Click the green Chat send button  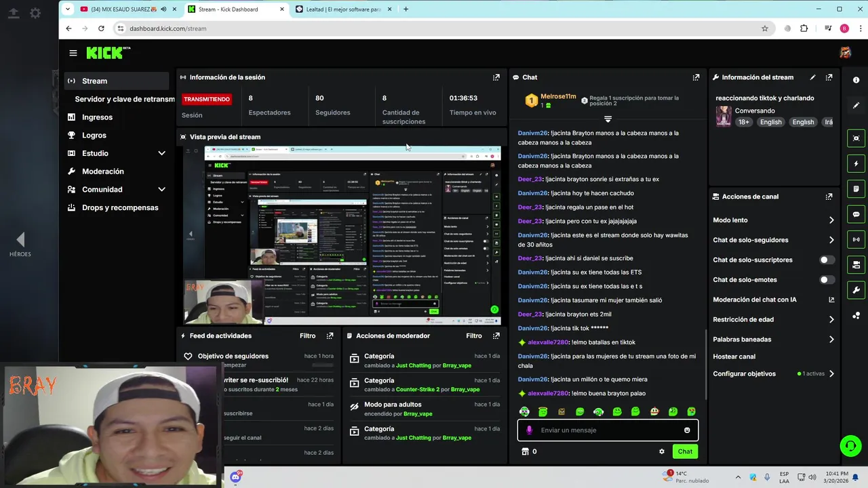coord(685,451)
